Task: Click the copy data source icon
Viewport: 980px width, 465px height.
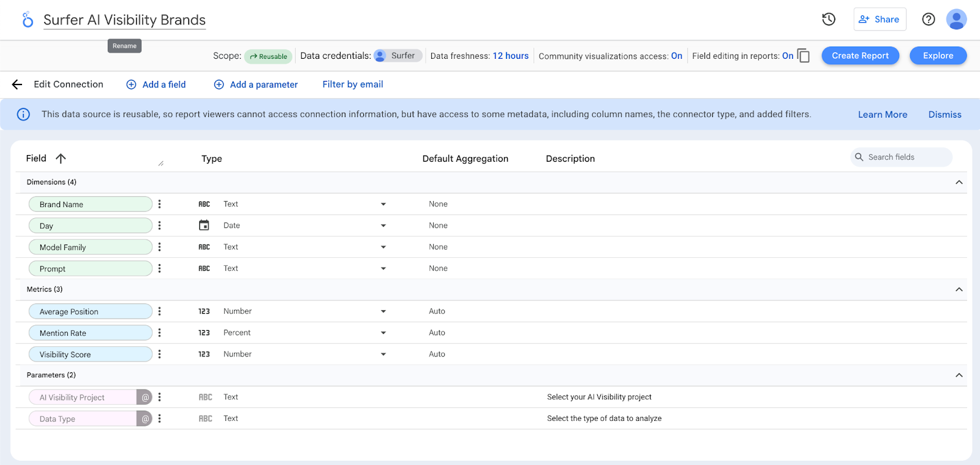Action: click(804, 56)
